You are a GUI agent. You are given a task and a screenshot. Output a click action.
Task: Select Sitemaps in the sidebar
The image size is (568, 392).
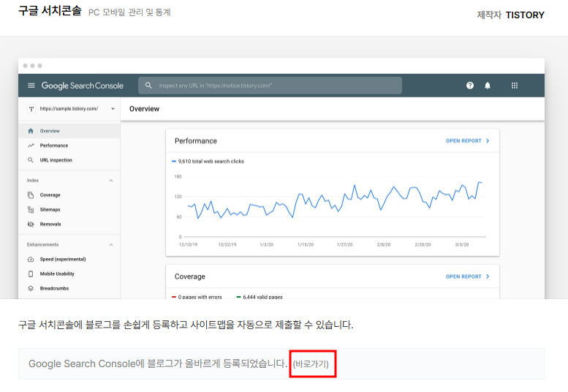69,209
